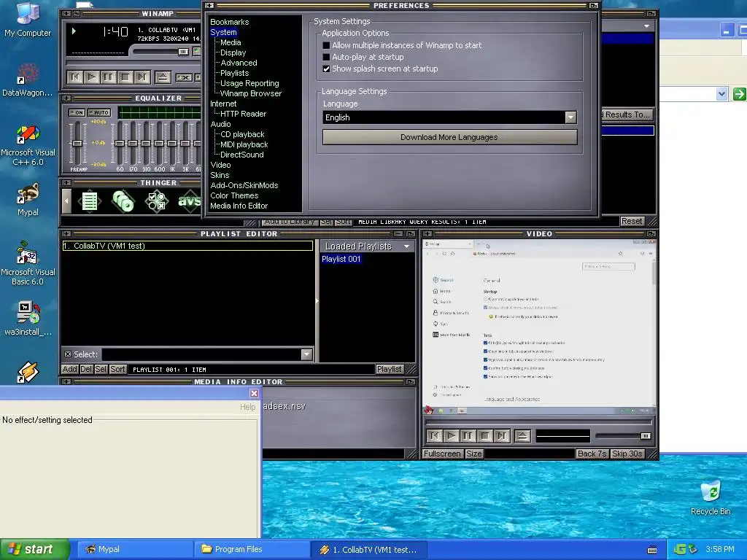Open Thinger window menu plus icon

(x=66, y=183)
